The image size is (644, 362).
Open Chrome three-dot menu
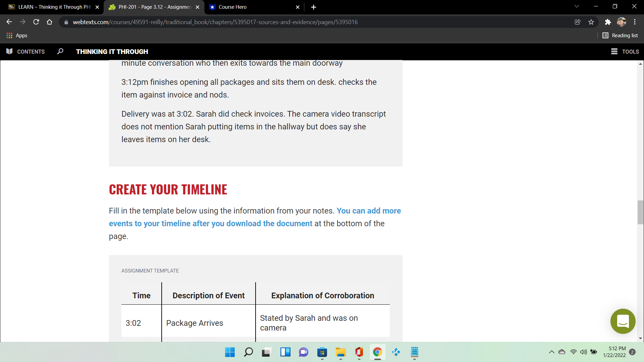click(635, 22)
